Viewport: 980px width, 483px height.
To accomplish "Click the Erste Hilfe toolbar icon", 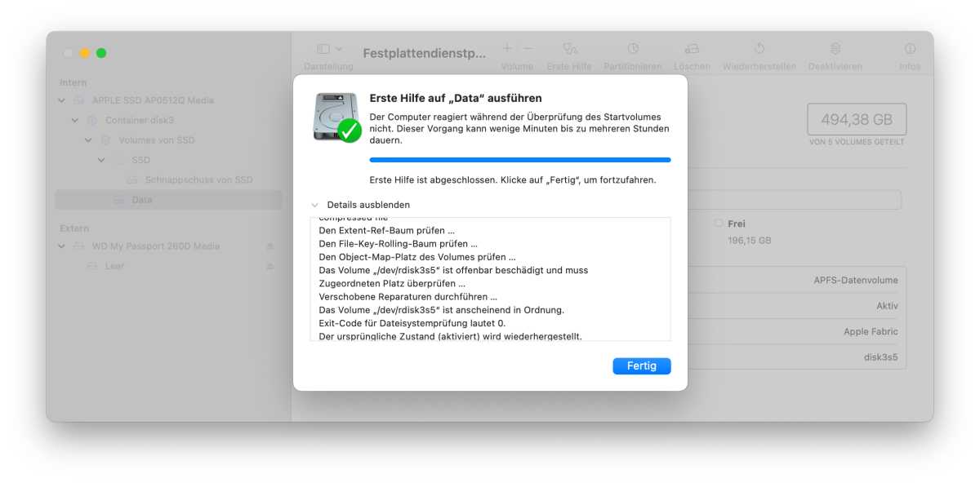I will click(x=569, y=49).
